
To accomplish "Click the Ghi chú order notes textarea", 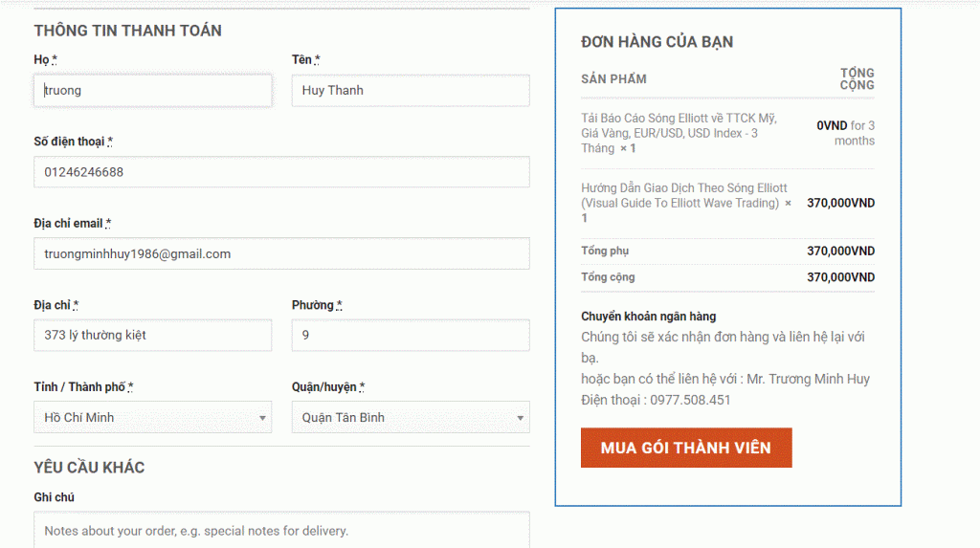I will coord(281,530).
